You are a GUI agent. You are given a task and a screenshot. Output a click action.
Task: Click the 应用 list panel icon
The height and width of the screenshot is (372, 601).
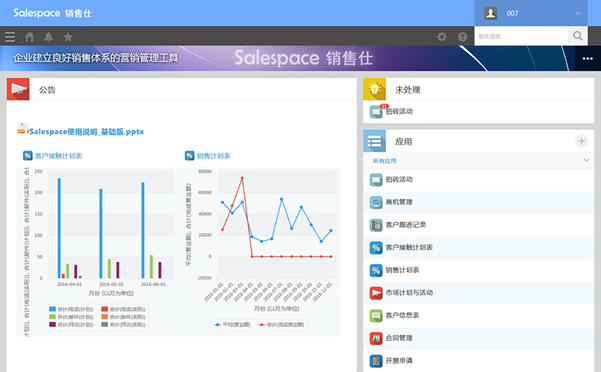pos(374,141)
